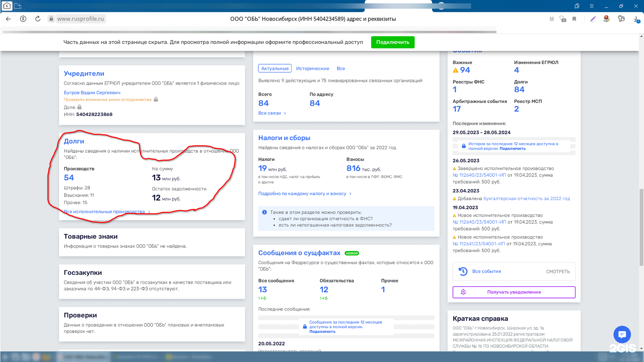
Task: Click warning icon next to 'Добавлена бухгалтерская отчетность'
Action: coord(455,199)
